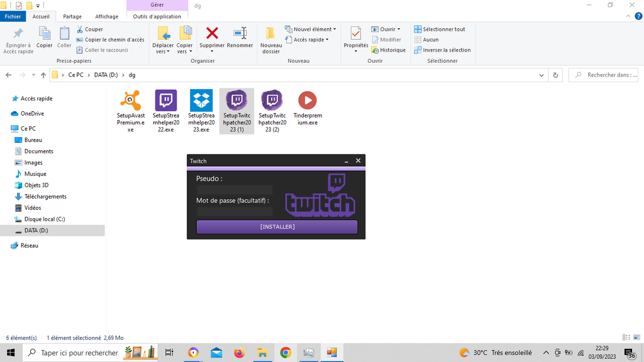Click the Coller icon
644x362 pixels.
click(64, 33)
